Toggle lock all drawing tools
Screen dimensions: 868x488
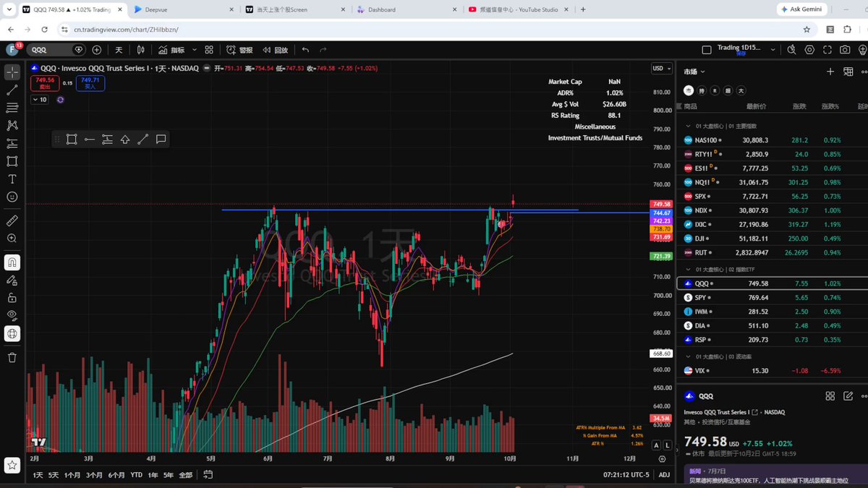12,297
